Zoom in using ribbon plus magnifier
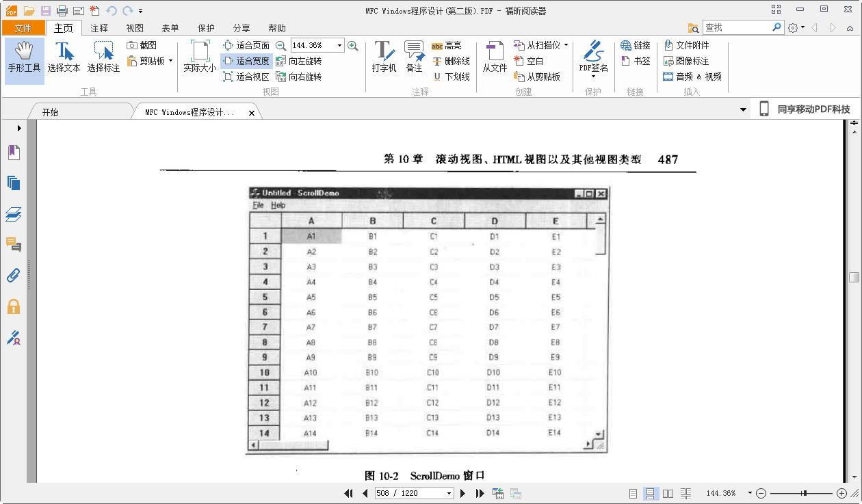The width and height of the screenshot is (862, 504). click(x=352, y=45)
